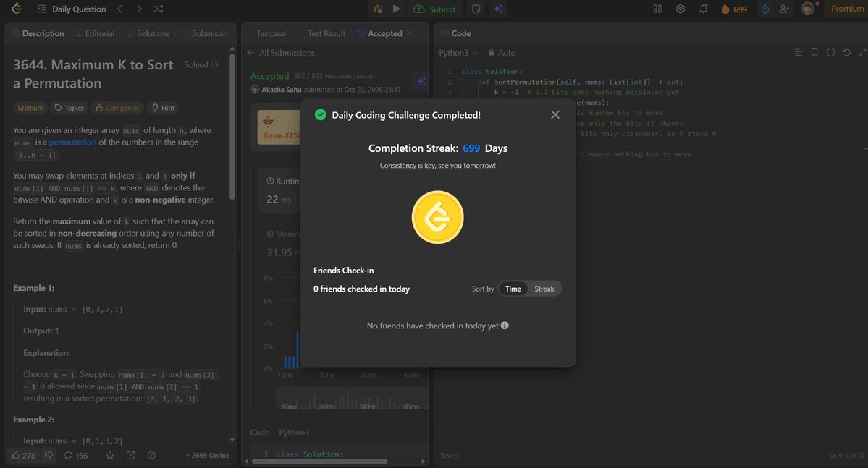Pick a random question shuffle icon
Screen dimensions: 868x468
[159, 9]
